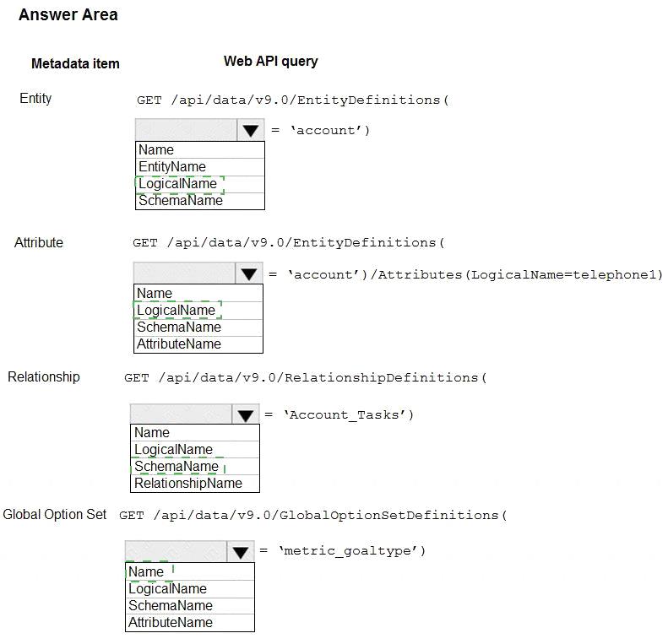Screen dimensions: 668x644
Task: Choose AttributeName in the Attribute list
Action: point(198,344)
